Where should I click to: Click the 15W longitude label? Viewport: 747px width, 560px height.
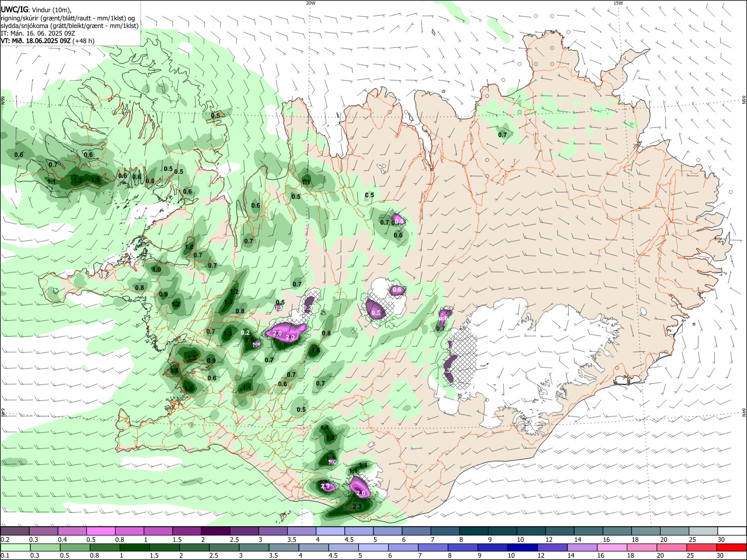tap(618, 3)
